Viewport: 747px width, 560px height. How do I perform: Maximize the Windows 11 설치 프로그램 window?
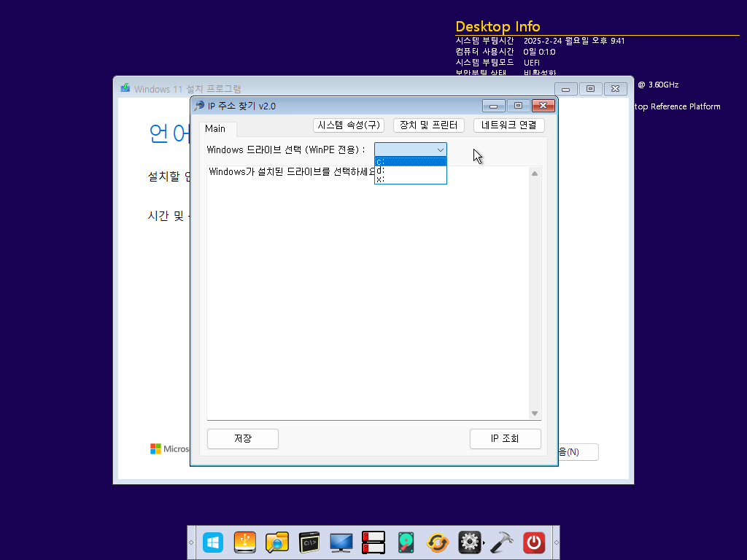(591, 89)
